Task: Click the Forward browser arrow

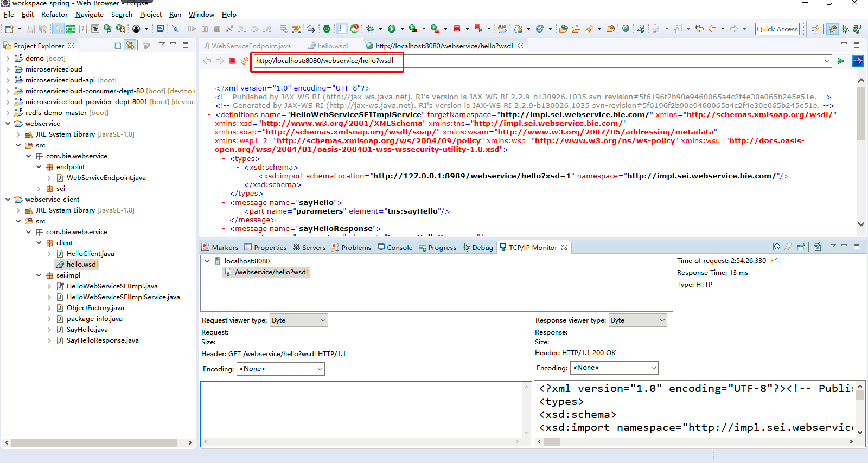Action: [220, 61]
